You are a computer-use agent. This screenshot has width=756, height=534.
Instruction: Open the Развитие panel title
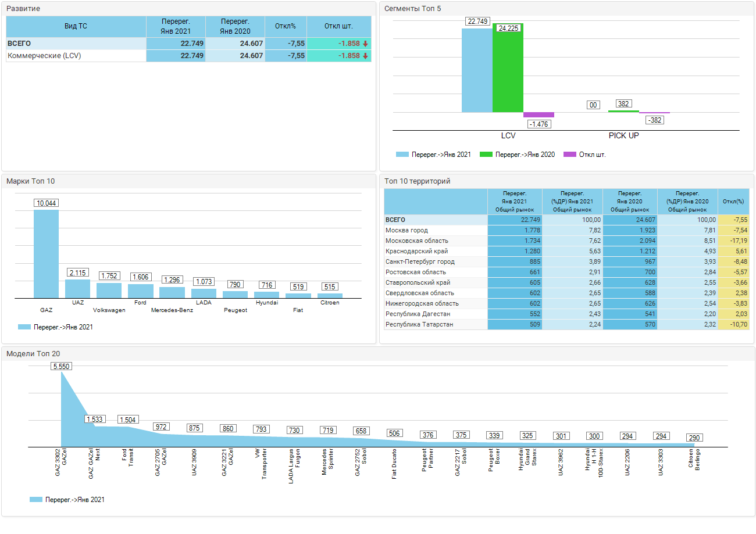(23, 9)
